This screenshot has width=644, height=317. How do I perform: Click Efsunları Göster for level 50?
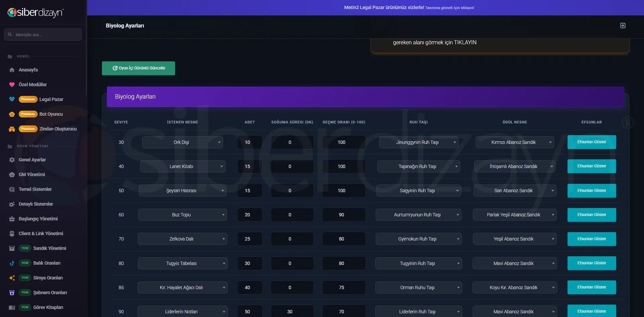pyautogui.click(x=592, y=191)
